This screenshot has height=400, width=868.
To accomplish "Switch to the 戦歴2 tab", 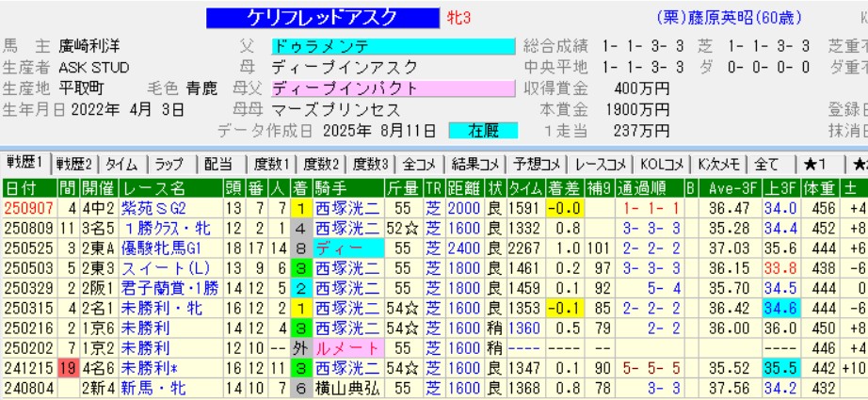I will click(x=75, y=164).
